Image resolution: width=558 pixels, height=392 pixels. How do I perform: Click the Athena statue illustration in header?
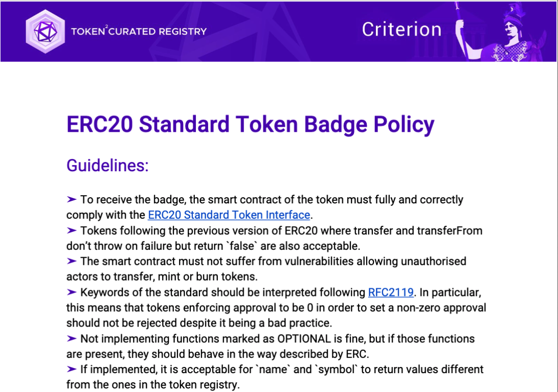[503, 31]
